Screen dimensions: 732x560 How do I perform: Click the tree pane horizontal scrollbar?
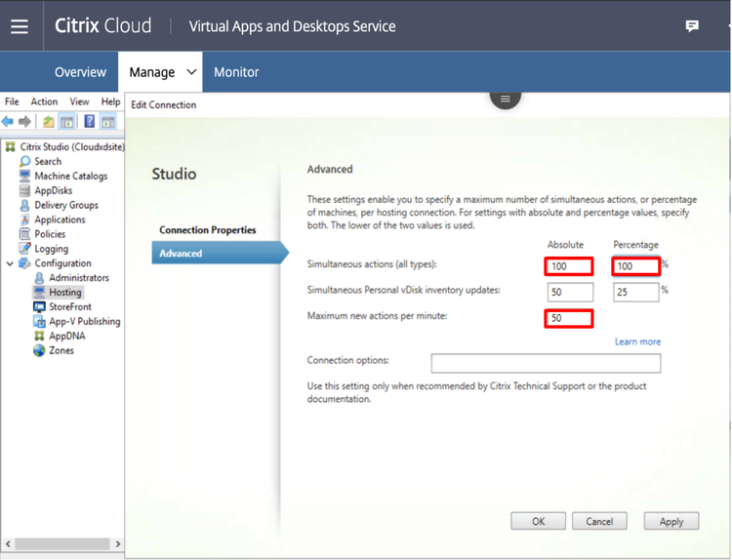click(x=62, y=544)
